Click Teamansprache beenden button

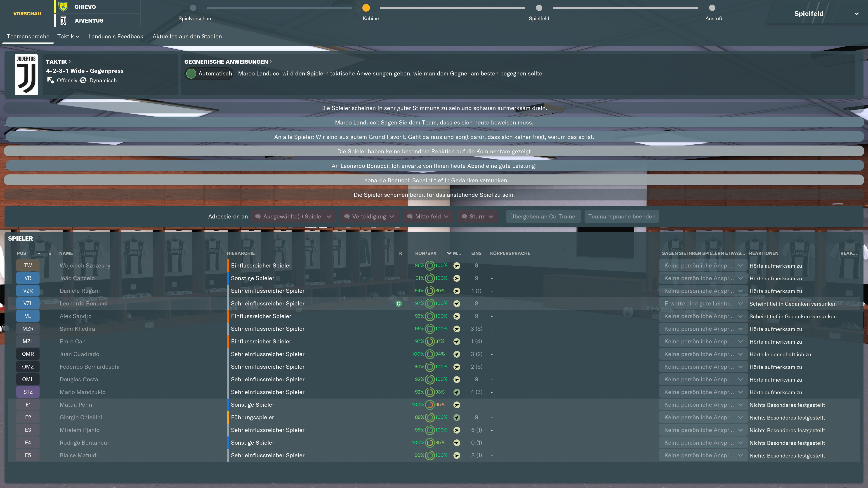[x=622, y=217]
